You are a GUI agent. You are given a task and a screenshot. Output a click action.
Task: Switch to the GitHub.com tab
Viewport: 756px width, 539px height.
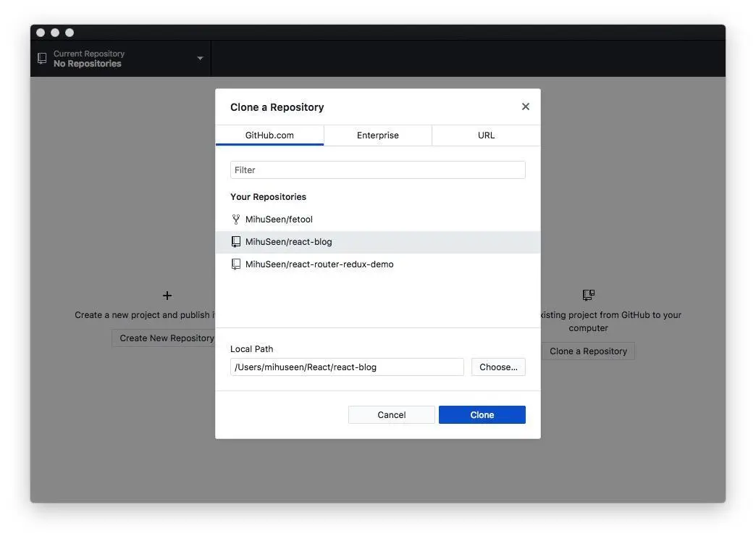269,135
